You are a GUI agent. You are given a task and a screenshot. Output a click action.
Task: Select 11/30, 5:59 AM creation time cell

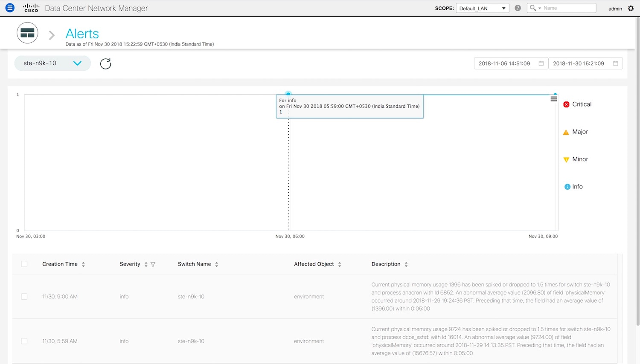(60, 341)
